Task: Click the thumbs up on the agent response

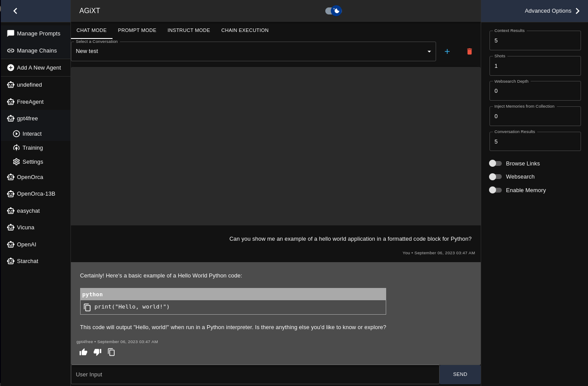Action: click(83, 352)
